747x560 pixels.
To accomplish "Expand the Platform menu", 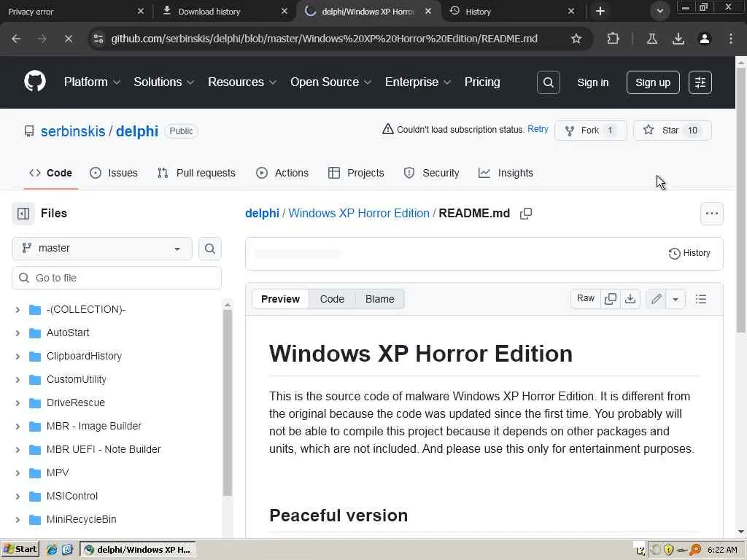I will (92, 82).
